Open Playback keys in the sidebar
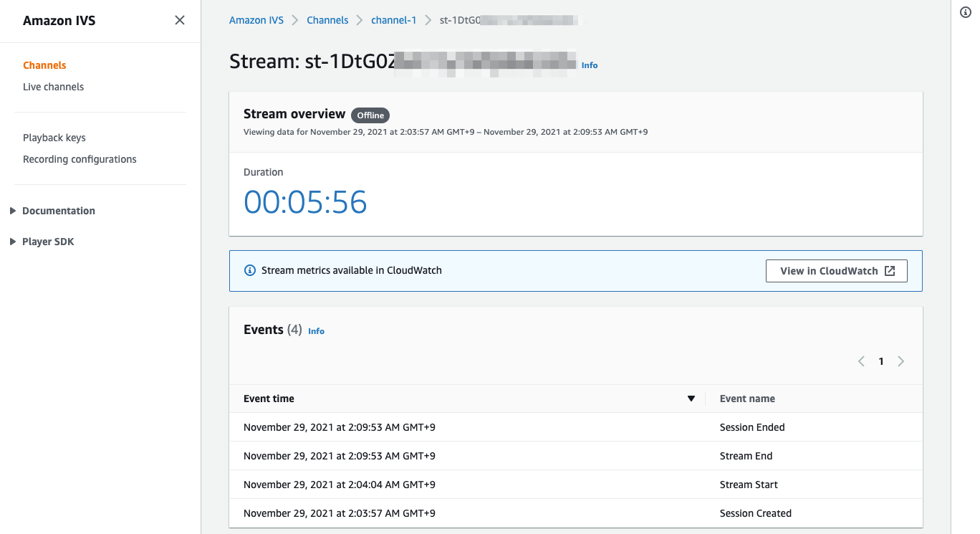Viewport: 980px width, 534px height. [54, 138]
